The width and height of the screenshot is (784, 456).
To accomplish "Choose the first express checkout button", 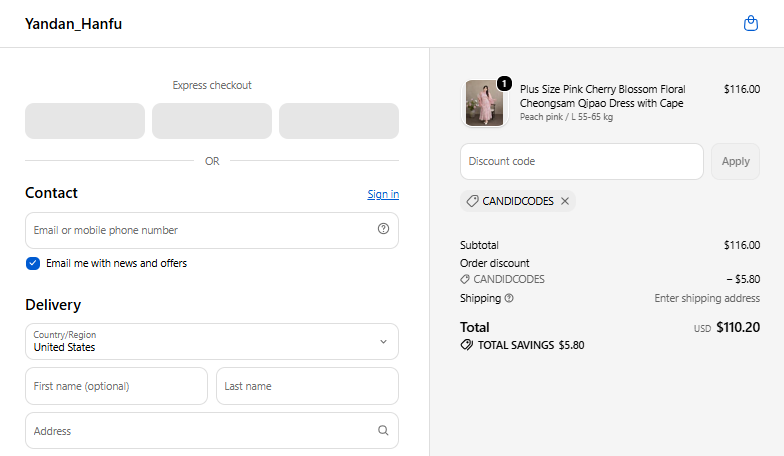I will [85, 121].
